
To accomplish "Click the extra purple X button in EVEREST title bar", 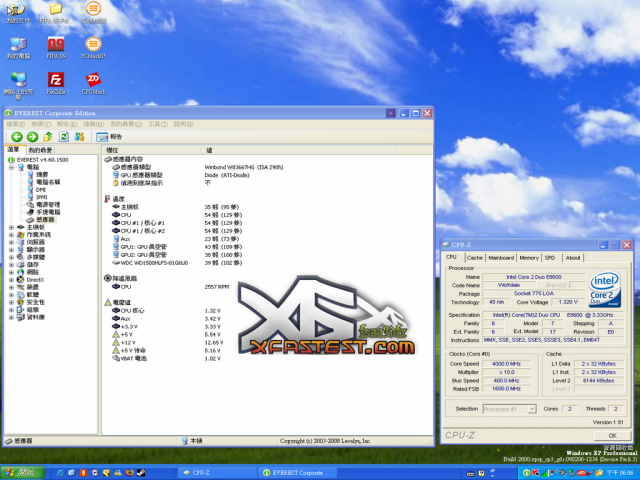I will [x=391, y=113].
